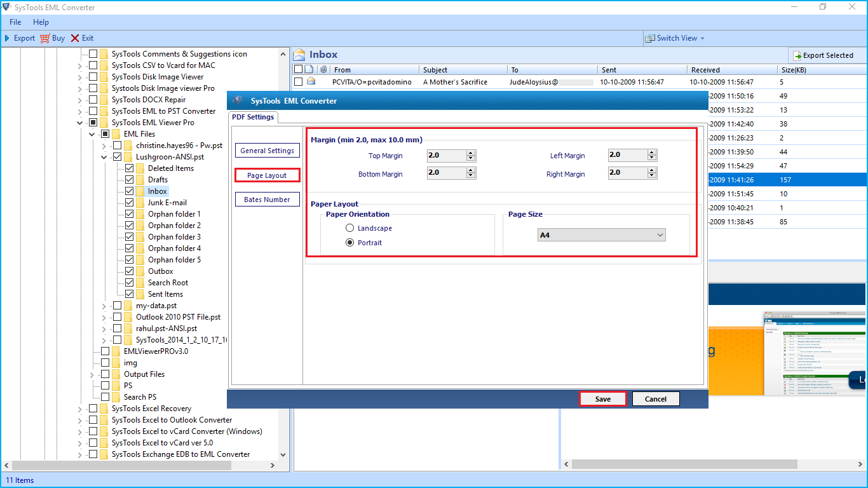The width and height of the screenshot is (868, 488).
Task: Click the Exit red X icon
Action: [75, 38]
